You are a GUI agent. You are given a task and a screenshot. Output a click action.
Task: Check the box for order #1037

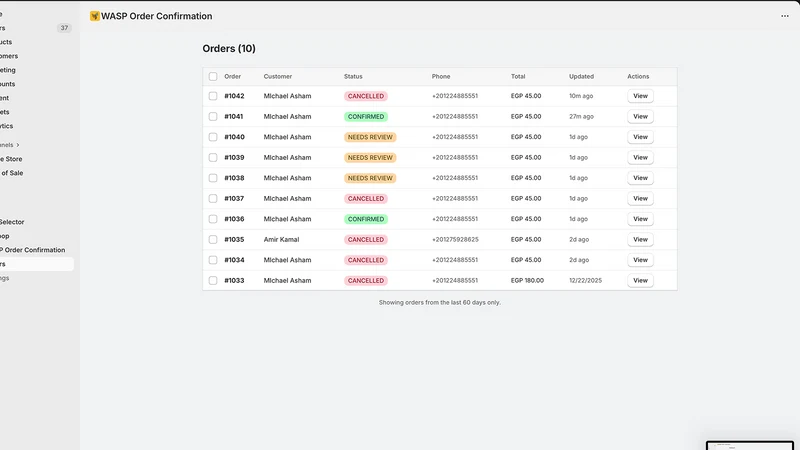(213, 198)
